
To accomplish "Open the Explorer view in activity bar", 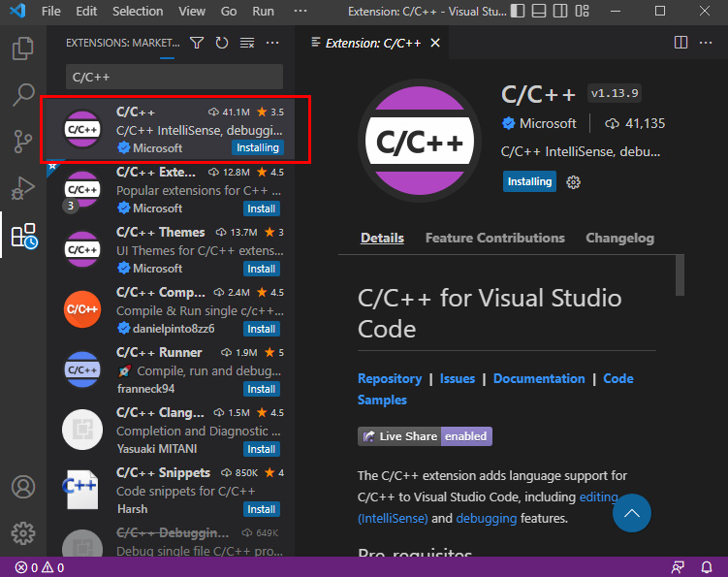I will tap(23, 48).
